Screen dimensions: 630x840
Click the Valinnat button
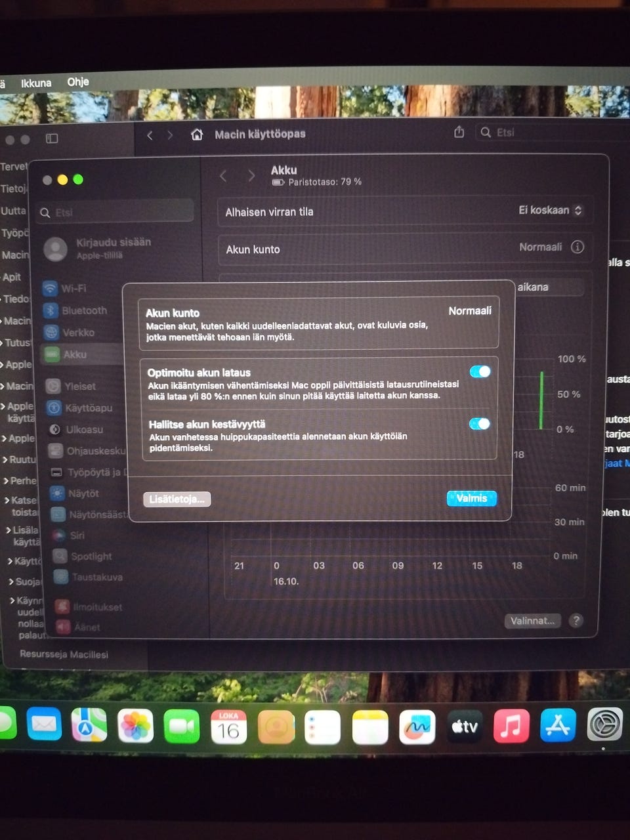(x=532, y=620)
